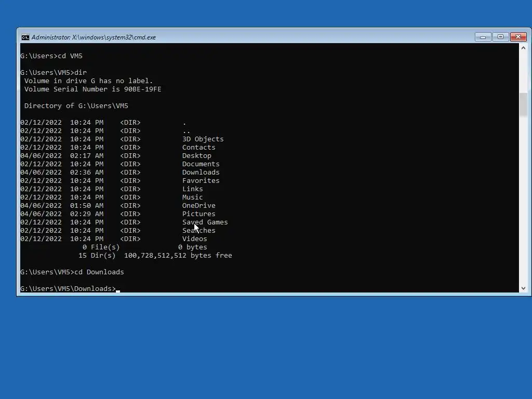
Task: Click the 'G:\Users\VM5\Downloads>' prompt
Action: click(68, 289)
